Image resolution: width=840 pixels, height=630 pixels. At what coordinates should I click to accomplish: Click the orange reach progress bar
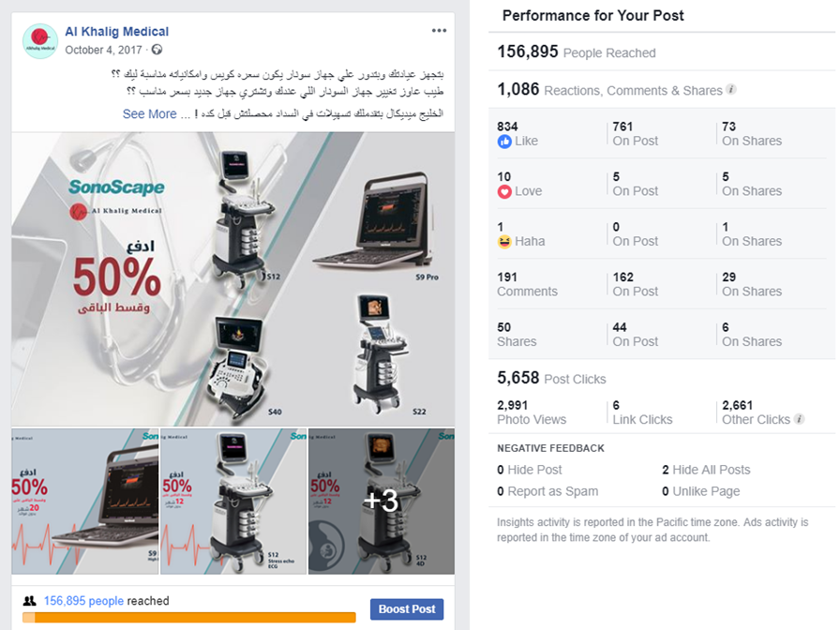tap(189, 618)
